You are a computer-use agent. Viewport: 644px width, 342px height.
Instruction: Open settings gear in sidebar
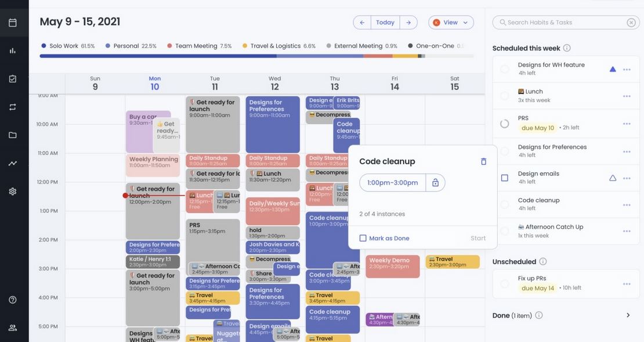(13, 191)
